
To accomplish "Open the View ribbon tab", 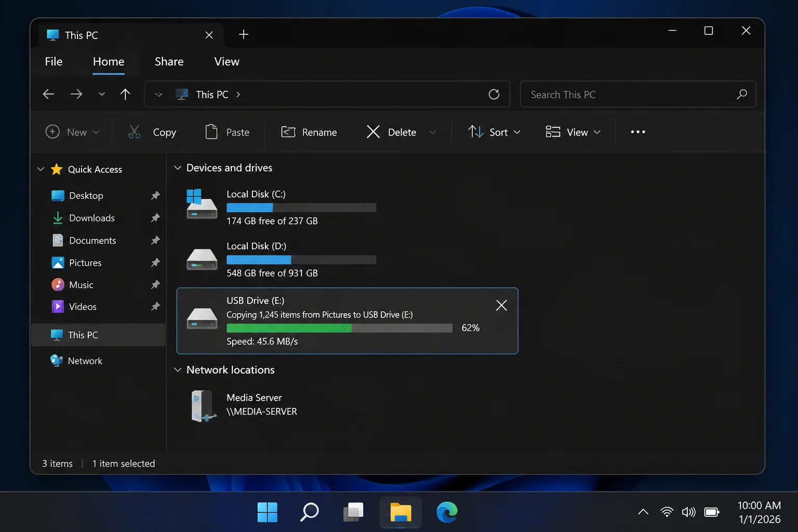I will (227, 61).
